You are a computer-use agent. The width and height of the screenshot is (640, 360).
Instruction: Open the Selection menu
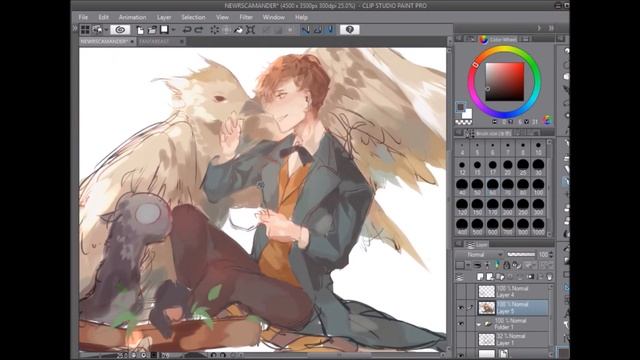pyautogui.click(x=193, y=17)
